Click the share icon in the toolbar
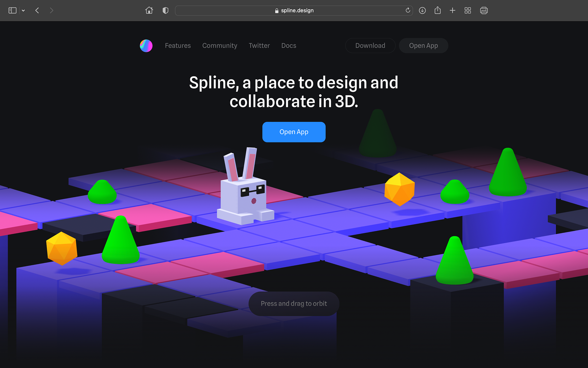This screenshot has height=368, width=588. pyautogui.click(x=438, y=10)
